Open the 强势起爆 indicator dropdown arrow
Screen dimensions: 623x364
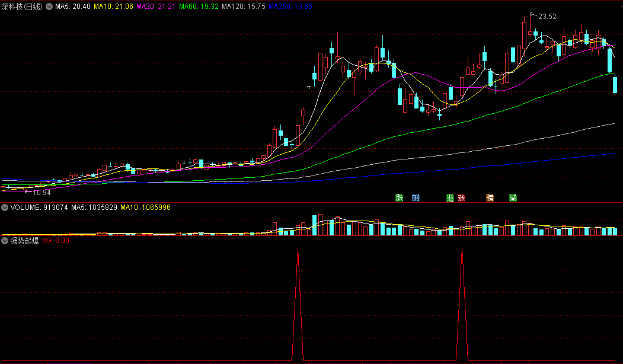coord(5,241)
